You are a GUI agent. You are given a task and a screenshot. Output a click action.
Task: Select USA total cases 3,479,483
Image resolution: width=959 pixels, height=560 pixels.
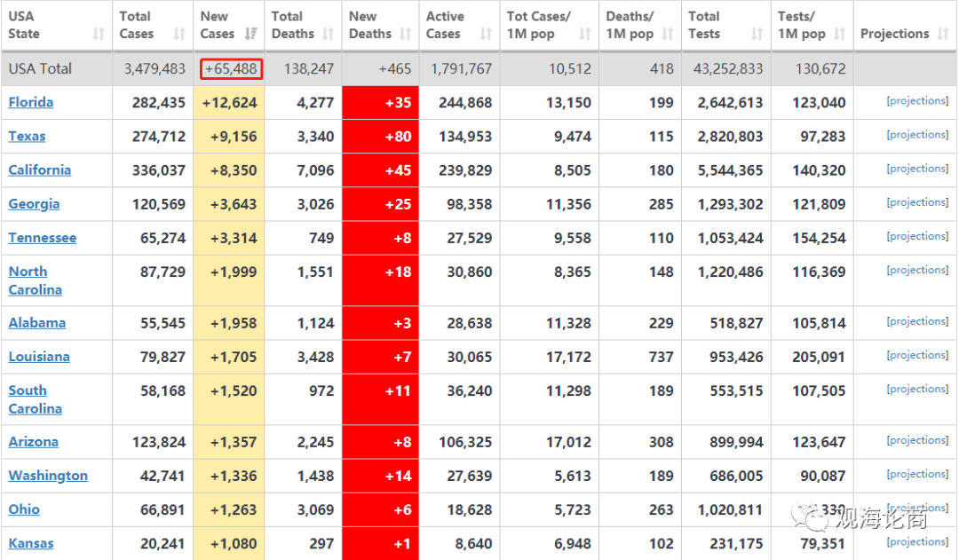tap(155, 68)
